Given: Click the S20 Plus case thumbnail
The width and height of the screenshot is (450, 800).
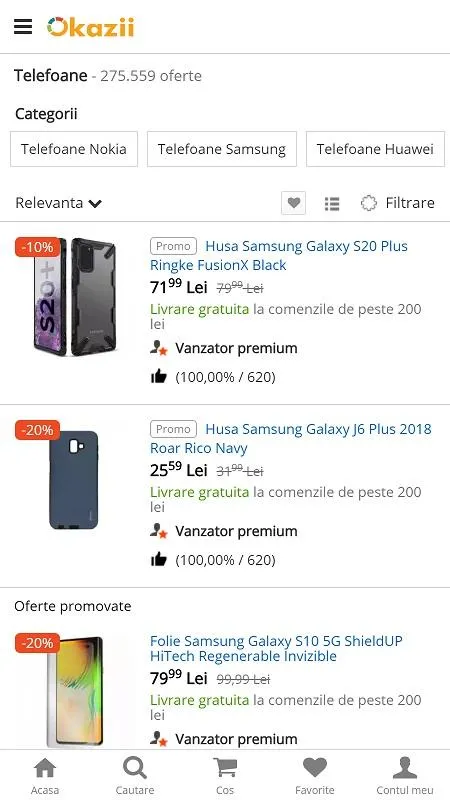Looking at the screenshot, I should click(74, 296).
